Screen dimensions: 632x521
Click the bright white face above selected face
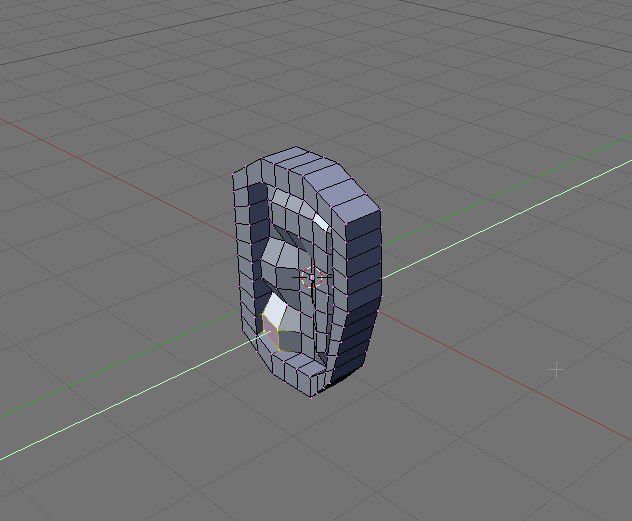click(275, 309)
